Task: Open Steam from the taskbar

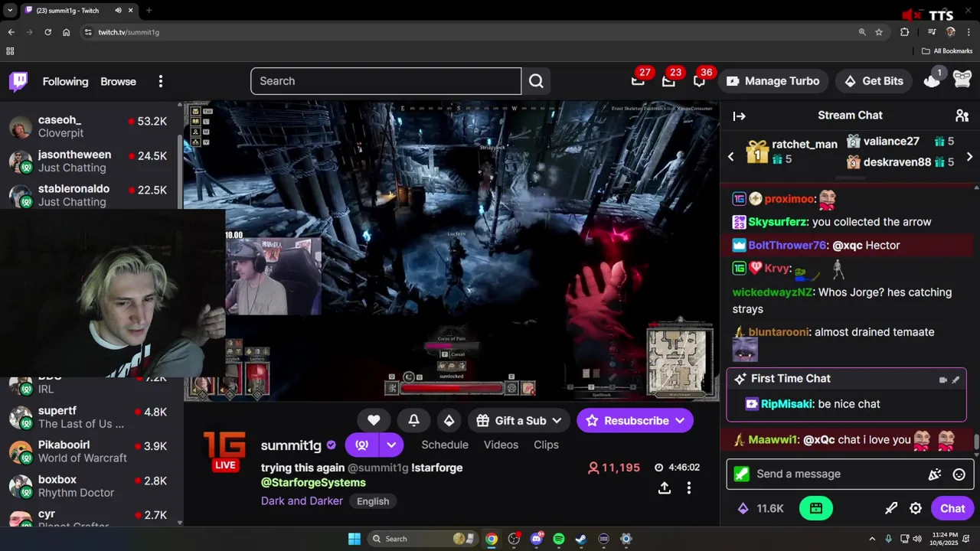Action: 581,539
